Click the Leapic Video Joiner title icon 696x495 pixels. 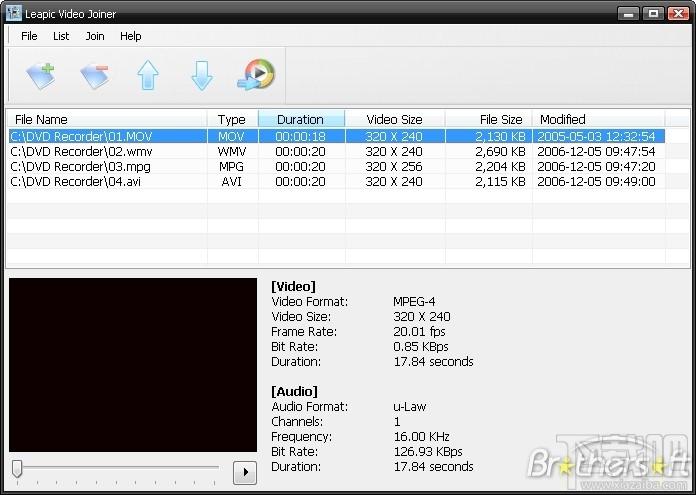[x=13, y=13]
